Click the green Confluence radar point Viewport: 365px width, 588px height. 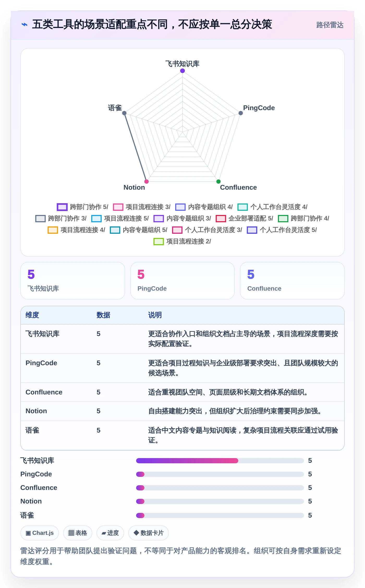tap(218, 182)
